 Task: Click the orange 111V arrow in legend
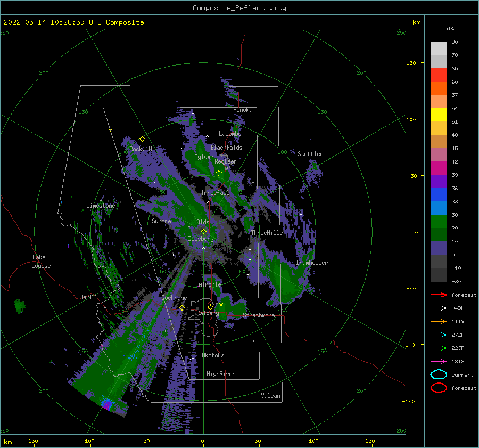point(439,321)
